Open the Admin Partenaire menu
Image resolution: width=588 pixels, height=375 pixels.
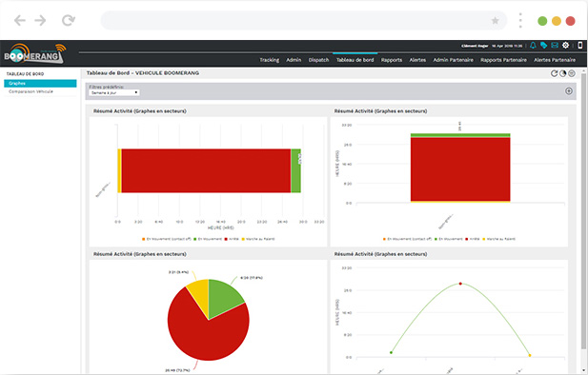453,60
